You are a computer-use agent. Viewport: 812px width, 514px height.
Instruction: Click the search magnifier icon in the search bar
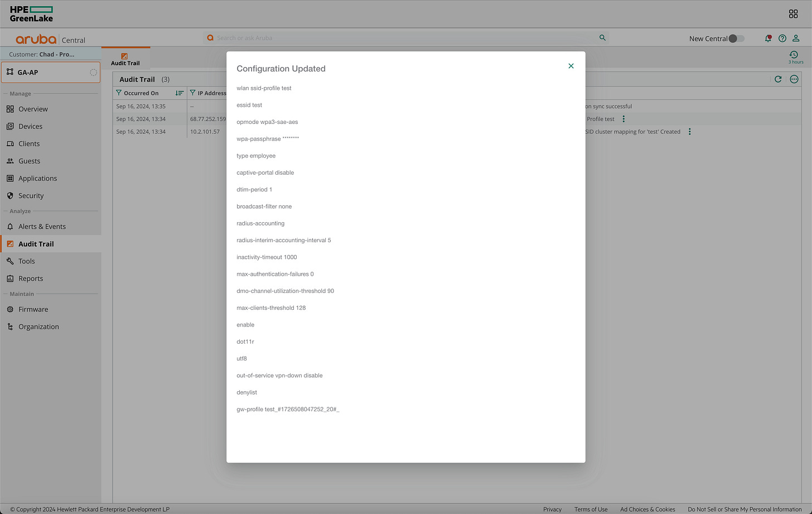602,37
